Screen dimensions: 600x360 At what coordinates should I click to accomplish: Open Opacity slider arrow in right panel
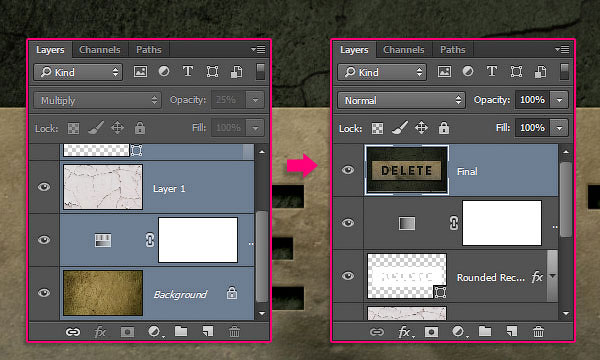pyautogui.click(x=559, y=100)
